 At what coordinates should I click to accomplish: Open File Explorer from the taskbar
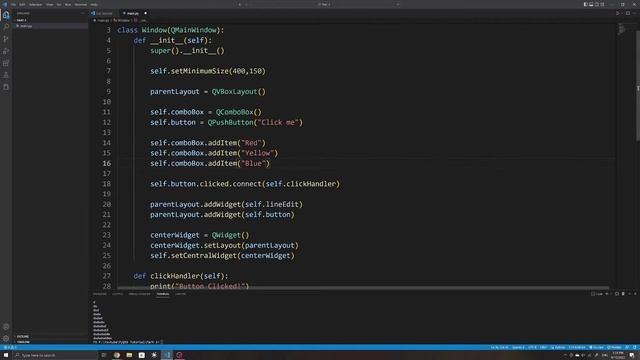pyautogui.click(x=129, y=355)
